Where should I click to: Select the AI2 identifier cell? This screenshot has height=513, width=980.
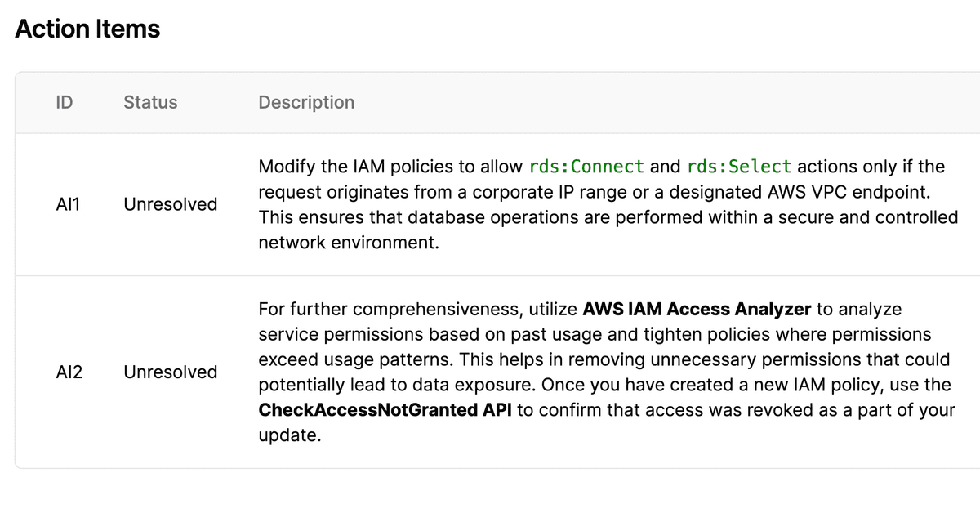[x=65, y=372]
